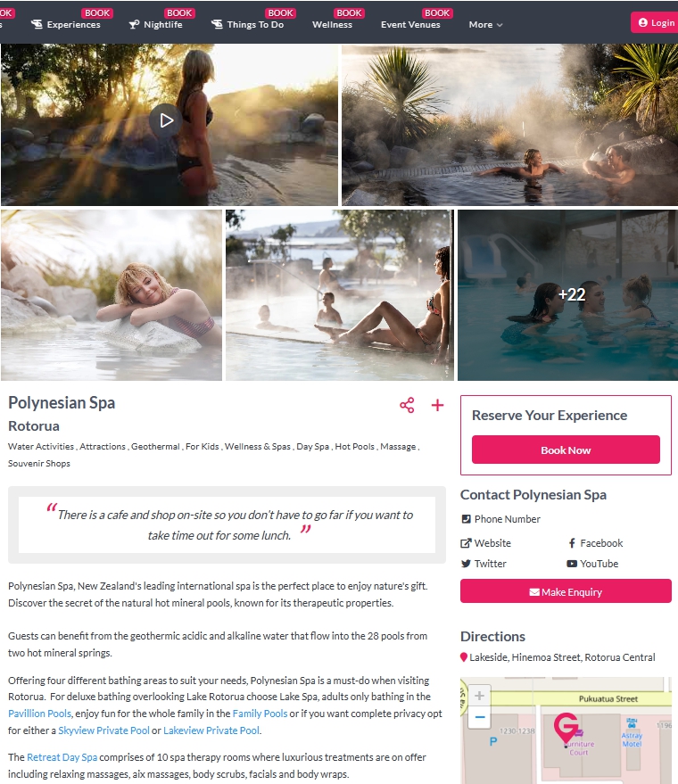Screen dimensions: 678x784
Task: Open the YouTube contact link
Action: (592, 564)
